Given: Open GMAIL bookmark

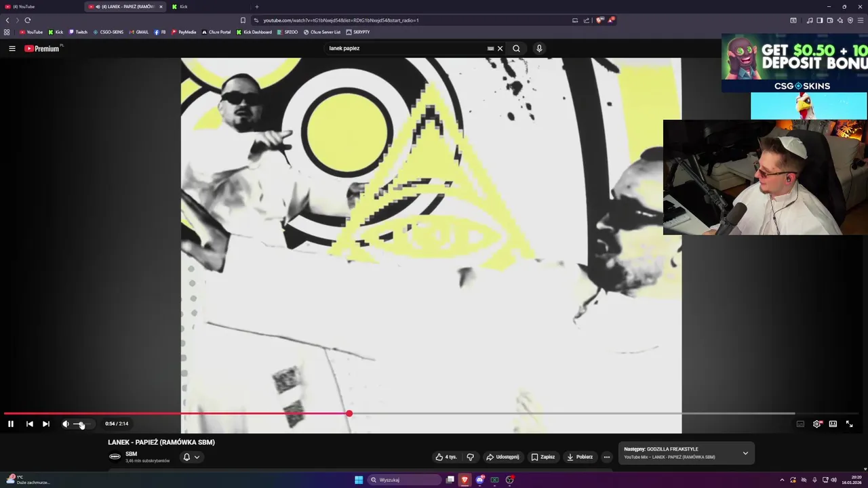Looking at the screenshot, I should click(139, 32).
